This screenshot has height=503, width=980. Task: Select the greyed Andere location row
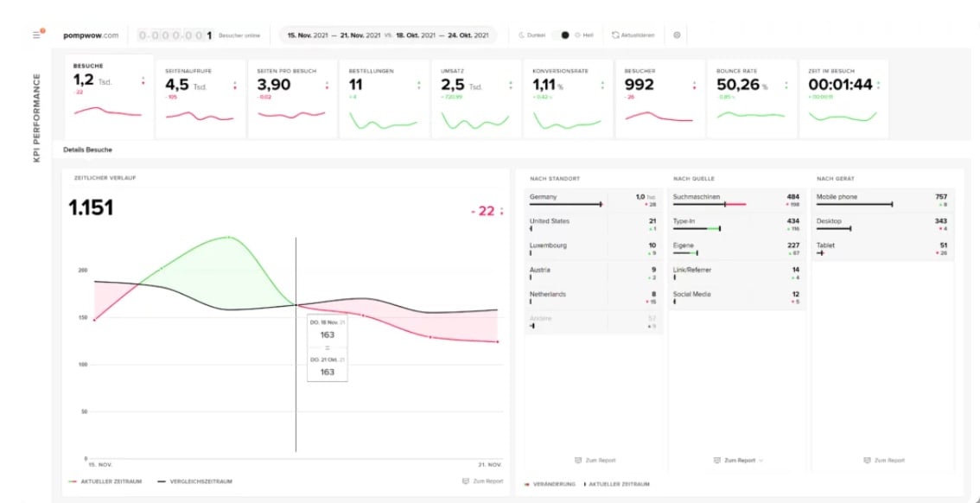tap(593, 322)
